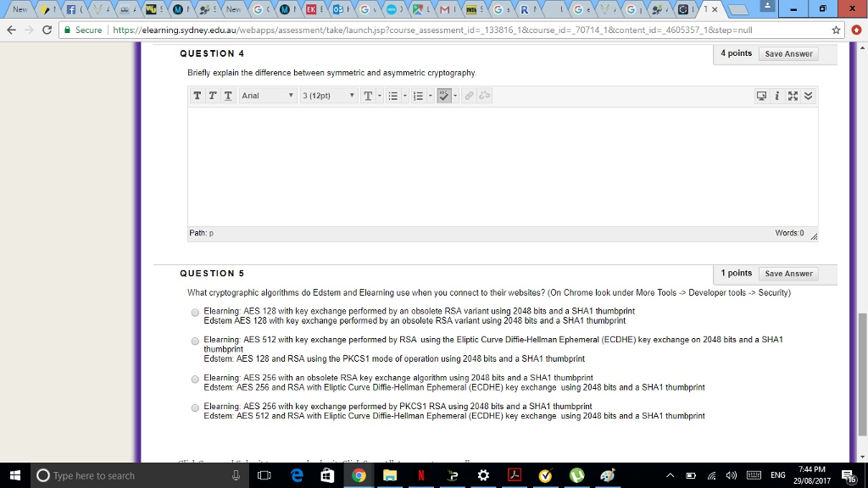Apply italic formatting in the editor toolbar

[x=211, y=95]
